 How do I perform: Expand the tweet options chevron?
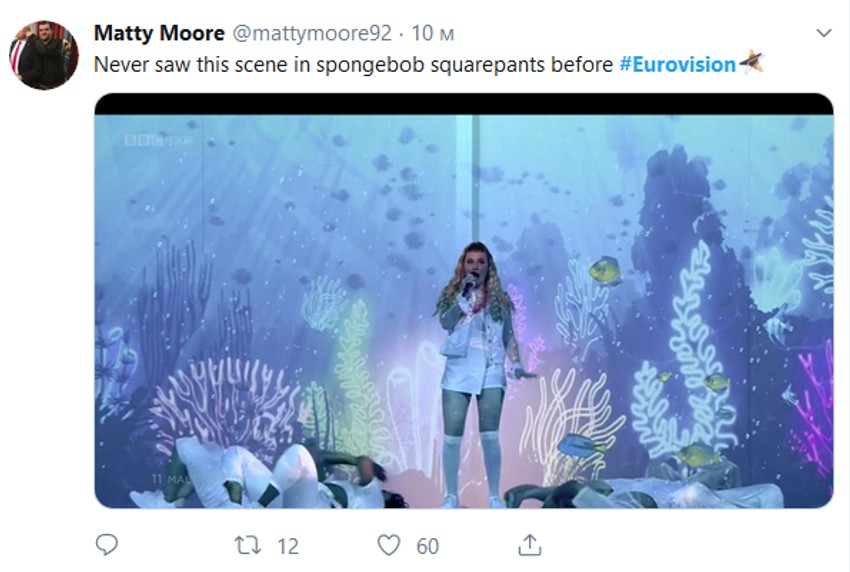[x=824, y=33]
